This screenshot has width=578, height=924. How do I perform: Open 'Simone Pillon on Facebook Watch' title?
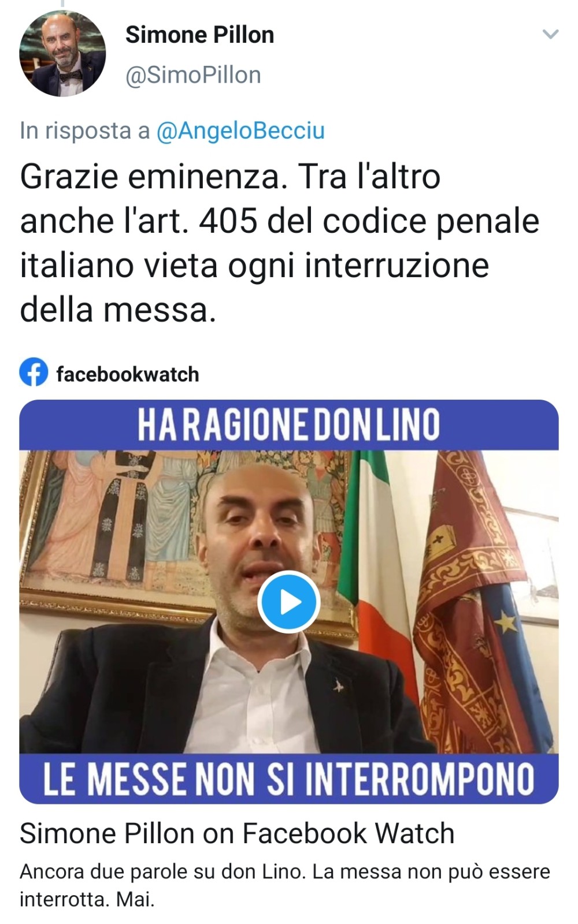pos(237,833)
